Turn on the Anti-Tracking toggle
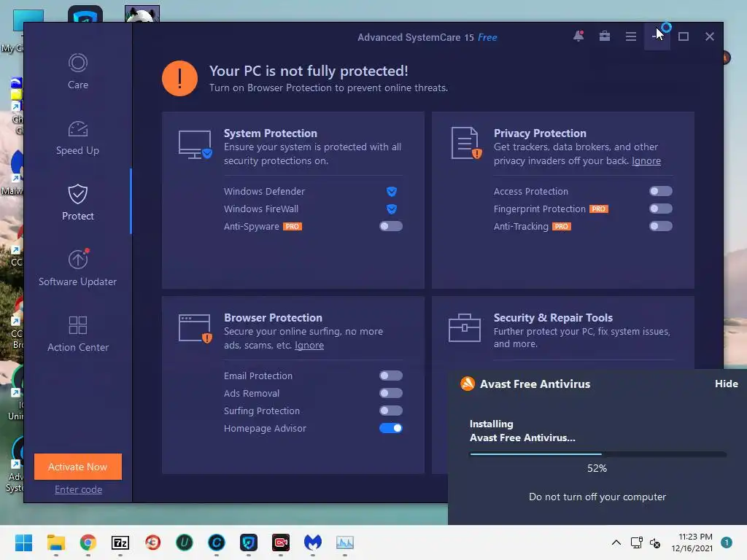 click(661, 226)
